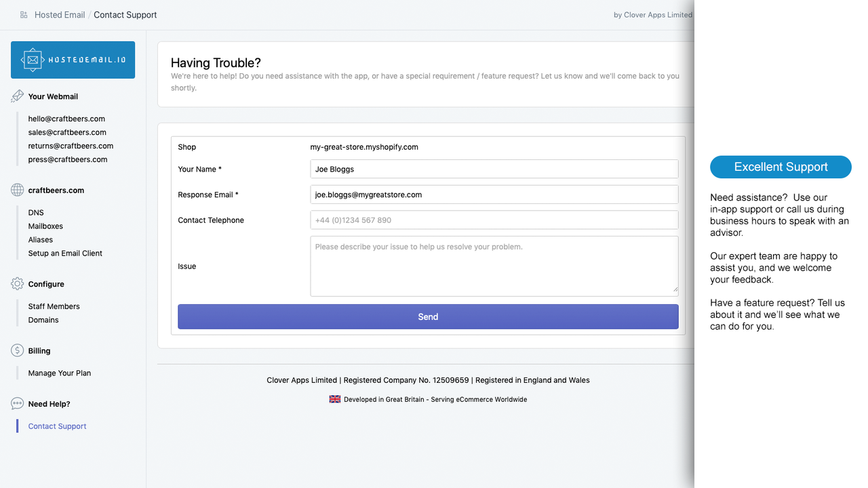Click the breadcrumb apps grid icon
The width and height of the screenshot is (868, 488).
pos(24,15)
